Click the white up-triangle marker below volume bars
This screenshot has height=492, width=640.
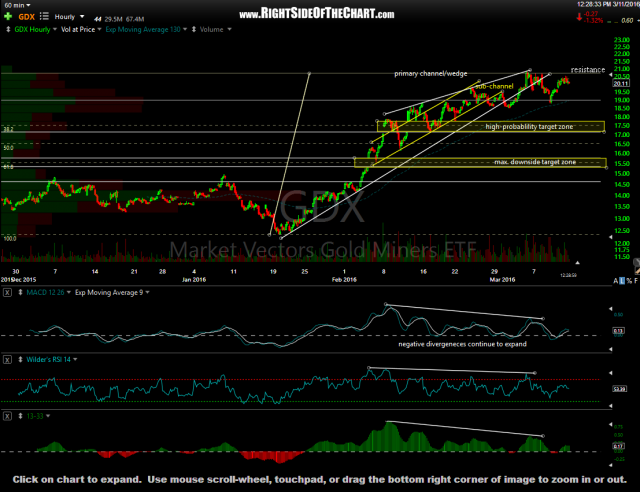pyautogui.click(x=577, y=263)
